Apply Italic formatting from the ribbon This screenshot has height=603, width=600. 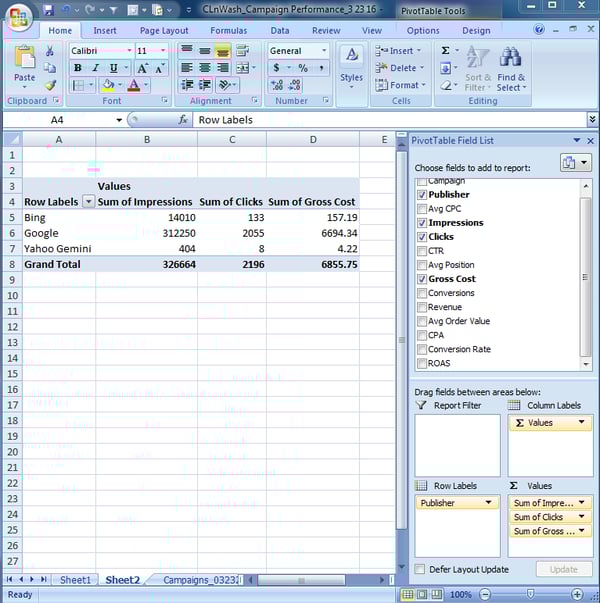(95, 68)
